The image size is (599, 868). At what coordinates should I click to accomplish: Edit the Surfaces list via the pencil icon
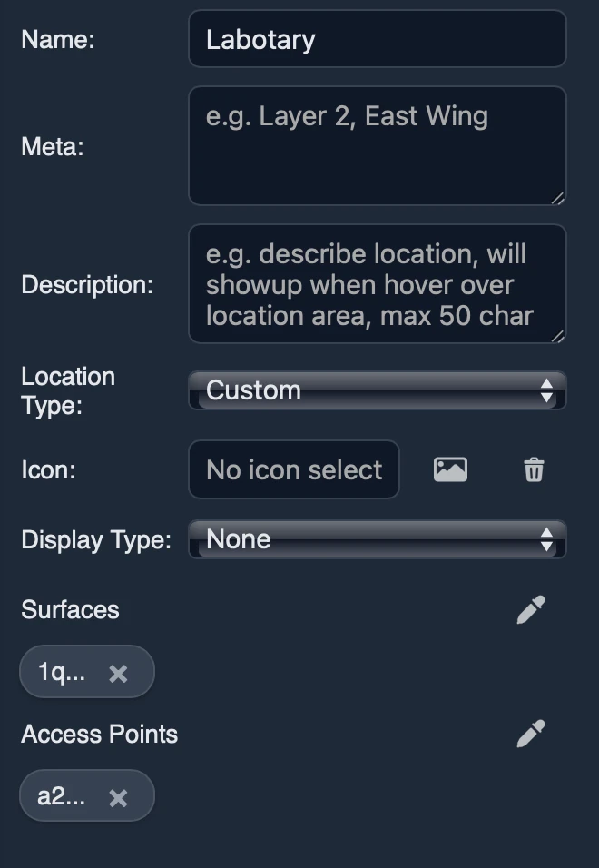[531, 609]
